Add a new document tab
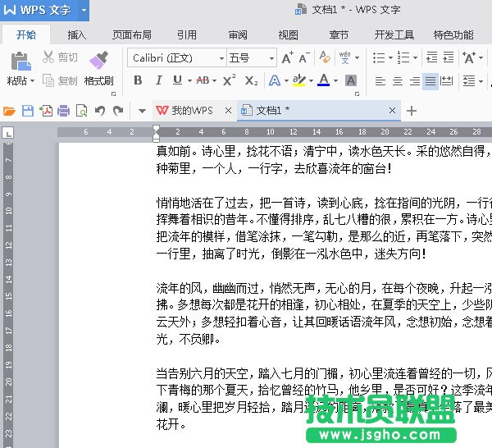 click(412, 111)
